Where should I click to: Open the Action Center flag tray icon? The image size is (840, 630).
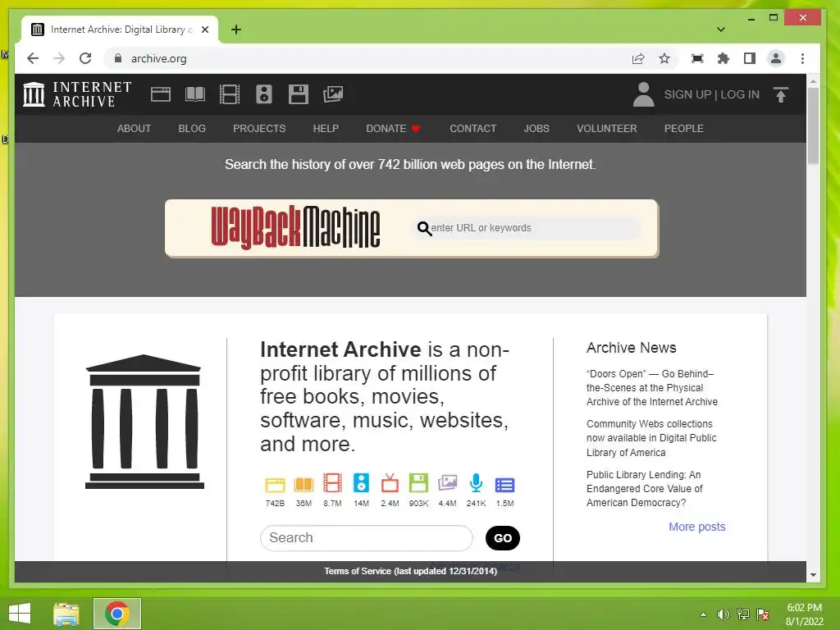(763, 614)
